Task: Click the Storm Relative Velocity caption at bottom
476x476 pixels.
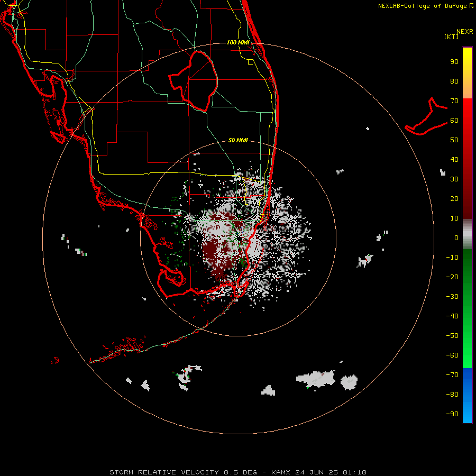Action: point(238,472)
